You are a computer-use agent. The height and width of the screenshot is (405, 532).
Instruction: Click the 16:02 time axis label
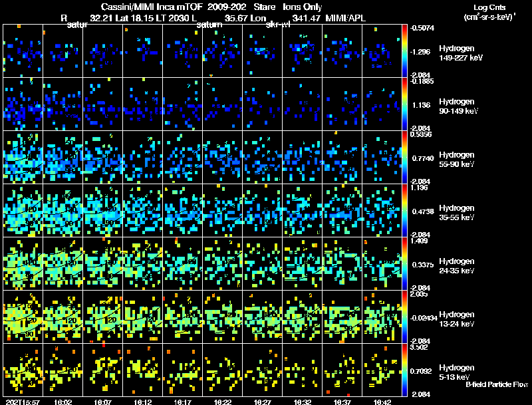point(63,402)
